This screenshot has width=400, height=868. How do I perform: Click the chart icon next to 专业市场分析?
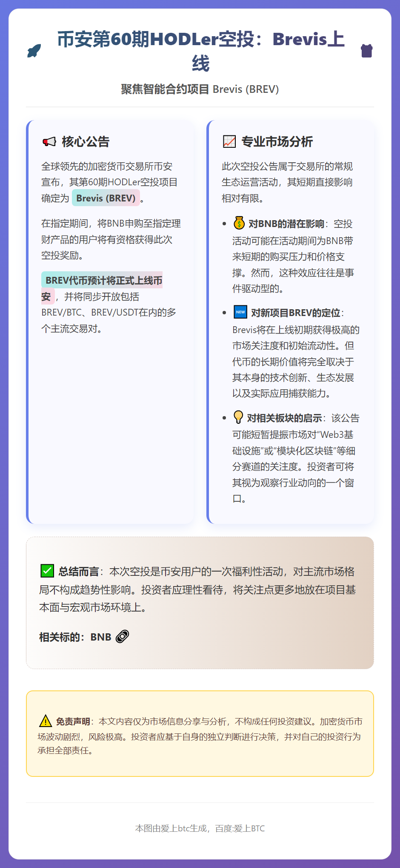(229, 141)
